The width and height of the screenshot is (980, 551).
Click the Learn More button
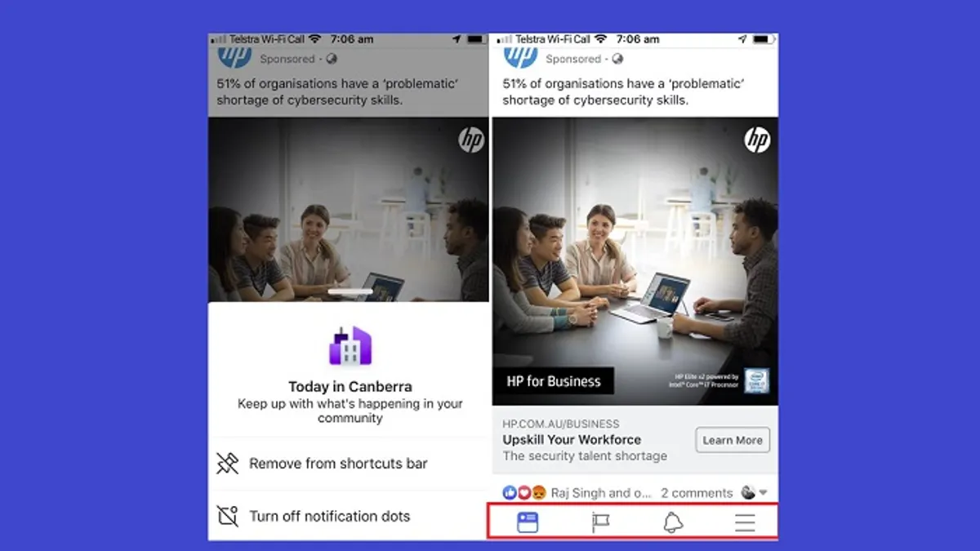coord(733,440)
